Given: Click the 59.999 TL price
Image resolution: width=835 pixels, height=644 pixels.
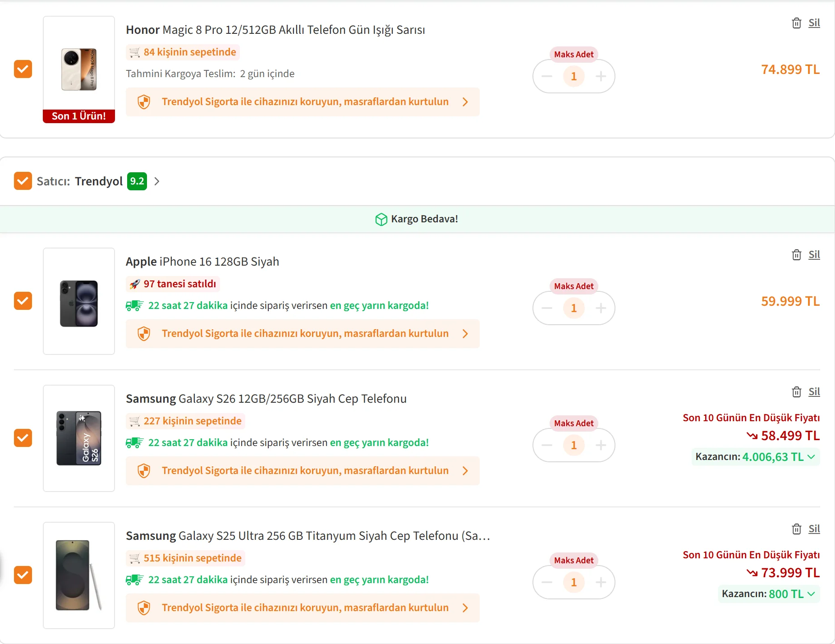Looking at the screenshot, I should pos(790,301).
